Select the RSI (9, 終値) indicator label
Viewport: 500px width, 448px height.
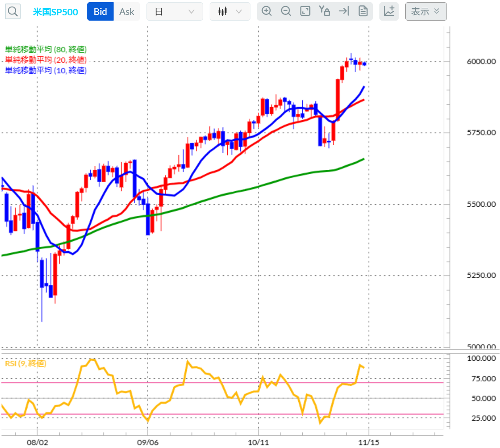[25, 363]
